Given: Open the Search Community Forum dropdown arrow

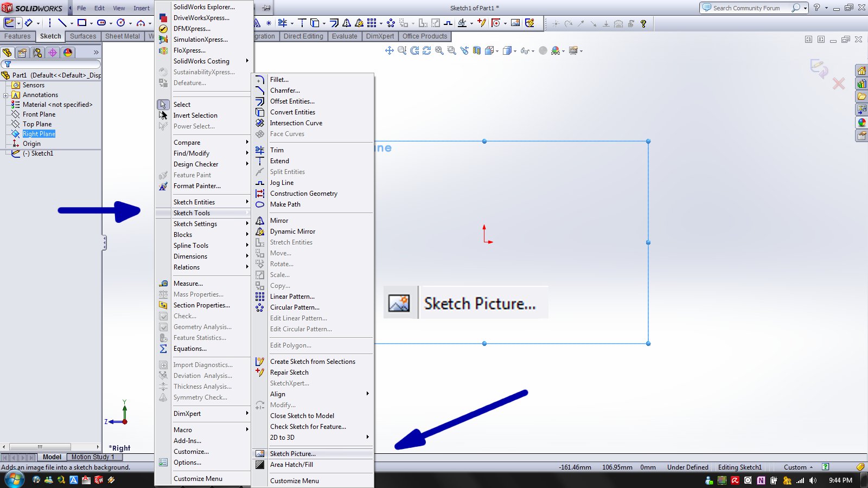Looking at the screenshot, I should (x=805, y=8).
